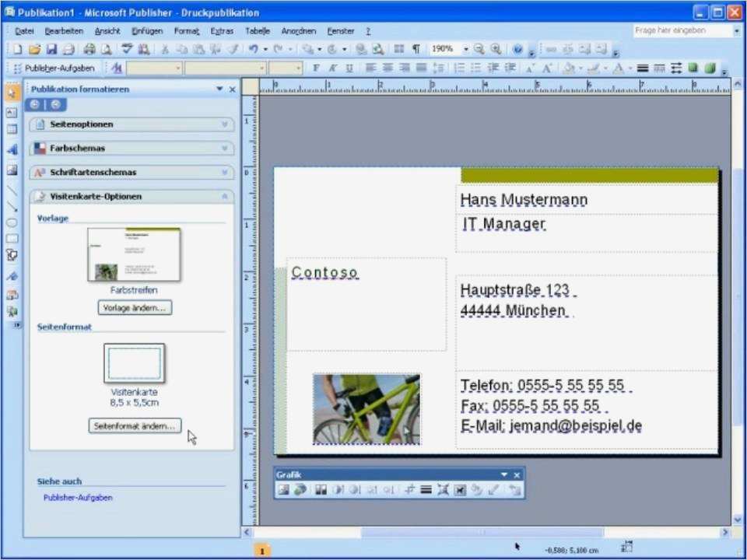The image size is (747, 560).
Task: Click the Seitenformat ändern button
Action: click(x=135, y=425)
